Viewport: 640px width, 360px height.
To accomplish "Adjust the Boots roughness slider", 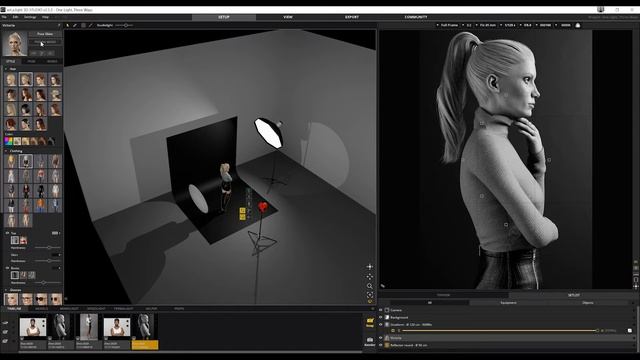I will [x=48, y=282].
